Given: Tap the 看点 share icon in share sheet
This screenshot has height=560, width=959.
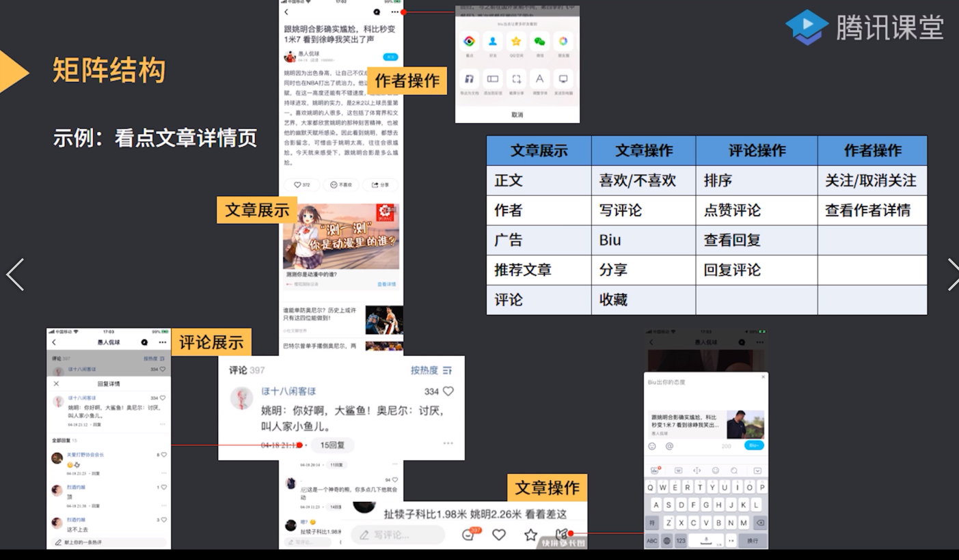Looking at the screenshot, I should coord(470,42).
